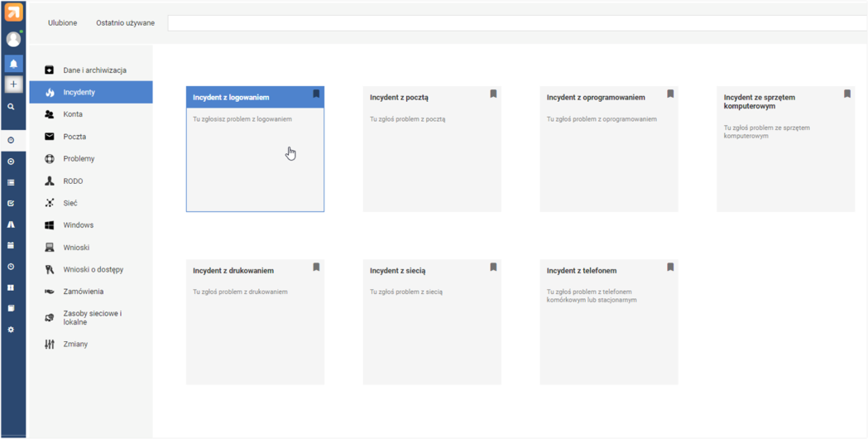The height and width of the screenshot is (439, 868).
Task: Open the Incydent z siecią card
Action: [432, 322]
